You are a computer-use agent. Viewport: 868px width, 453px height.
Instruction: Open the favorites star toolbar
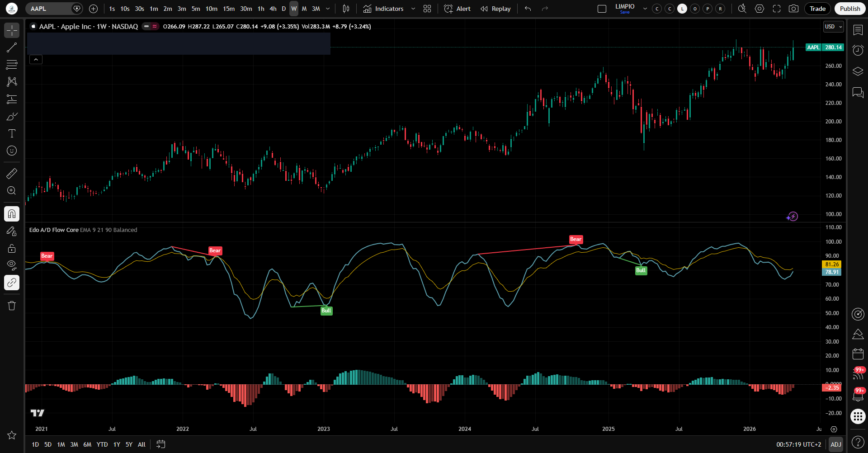click(12, 435)
